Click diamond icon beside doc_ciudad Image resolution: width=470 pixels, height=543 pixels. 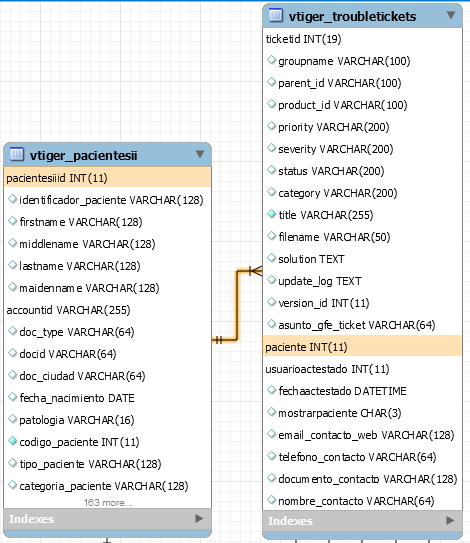coord(12,375)
